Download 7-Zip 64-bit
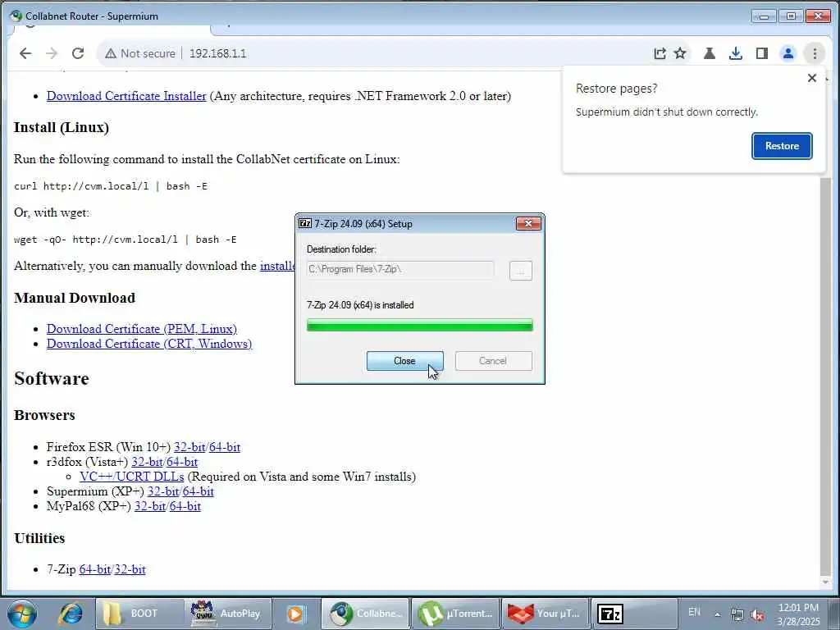The width and height of the screenshot is (840, 630). click(95, 569)
